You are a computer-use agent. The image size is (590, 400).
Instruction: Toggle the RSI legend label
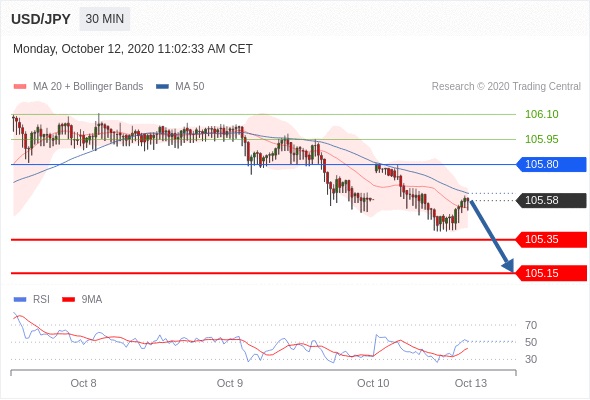[41, 300]
